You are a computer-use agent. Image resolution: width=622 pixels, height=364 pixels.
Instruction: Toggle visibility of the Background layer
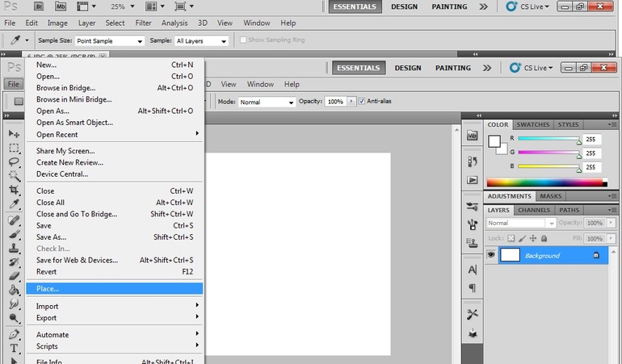coord(491,255)
